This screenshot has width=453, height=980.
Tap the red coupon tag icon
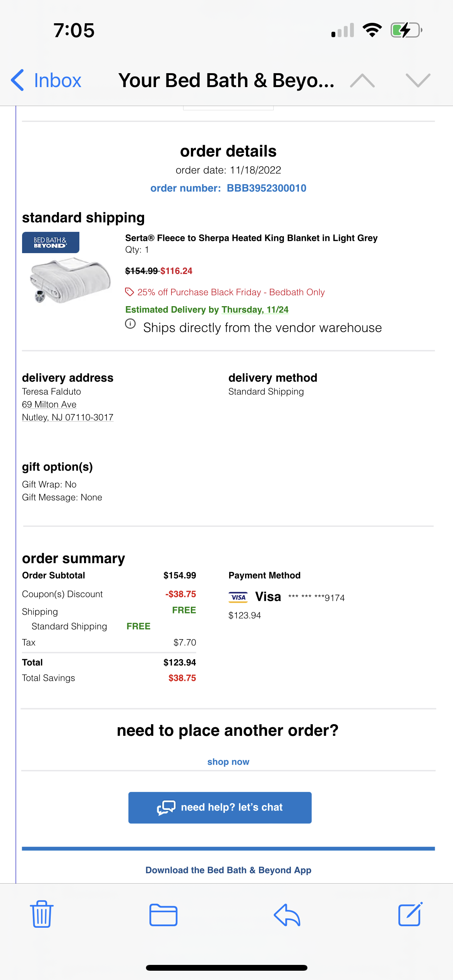point(129,292)
